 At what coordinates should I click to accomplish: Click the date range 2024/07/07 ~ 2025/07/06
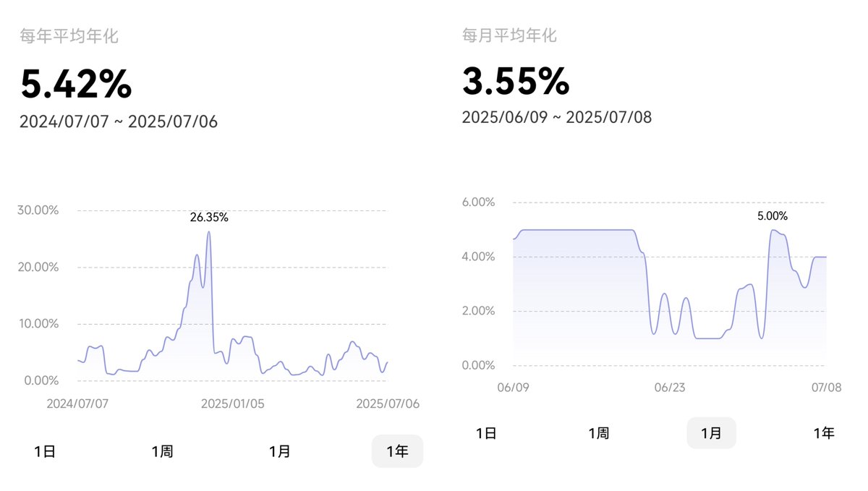pos(119,121)
